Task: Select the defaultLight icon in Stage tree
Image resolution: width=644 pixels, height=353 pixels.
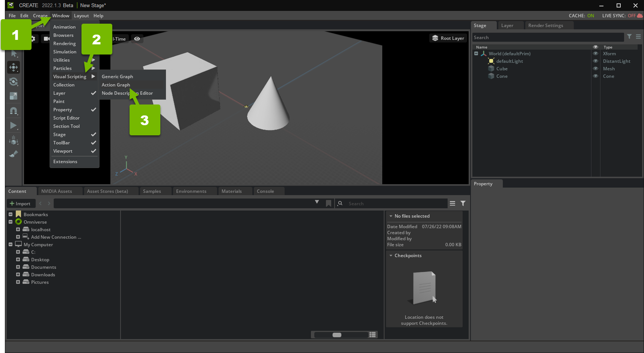Action: 491,61
